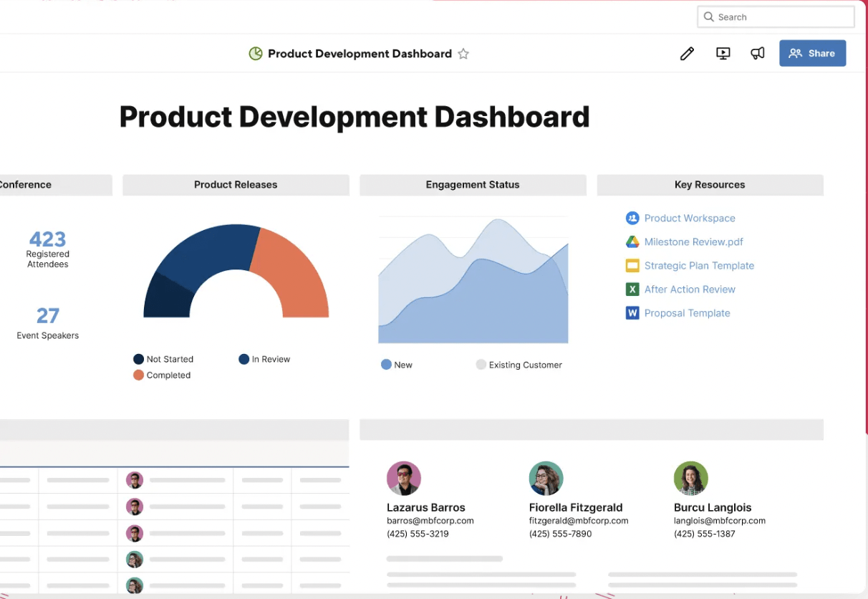Click phone number (425) 555-3219

point(418,534)
